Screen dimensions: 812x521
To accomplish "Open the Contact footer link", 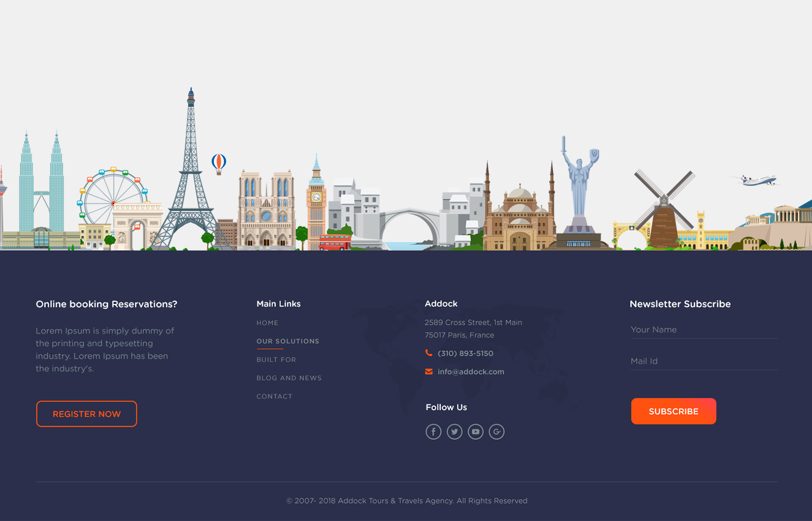I will [x=274, y=396].
